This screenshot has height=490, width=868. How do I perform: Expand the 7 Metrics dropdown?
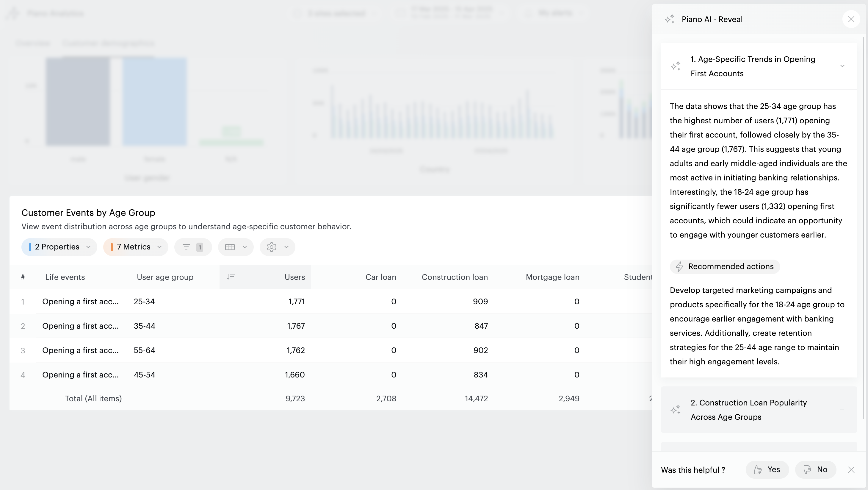136,247
